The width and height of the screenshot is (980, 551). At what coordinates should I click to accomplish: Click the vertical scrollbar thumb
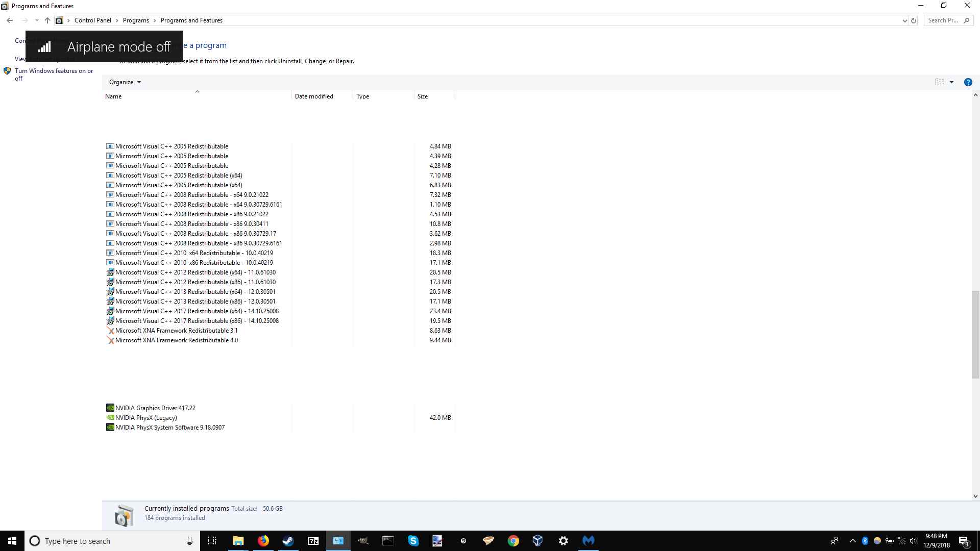[975, 334]
